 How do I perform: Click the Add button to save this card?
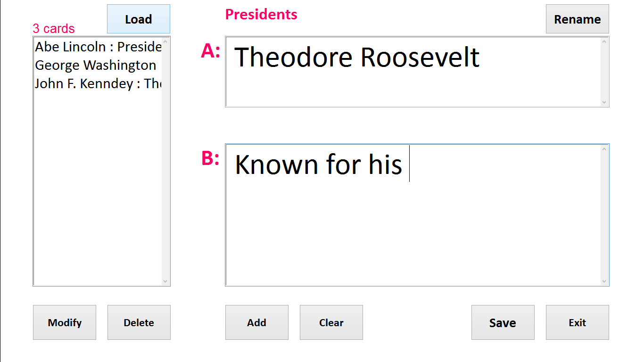pos(256,322)
